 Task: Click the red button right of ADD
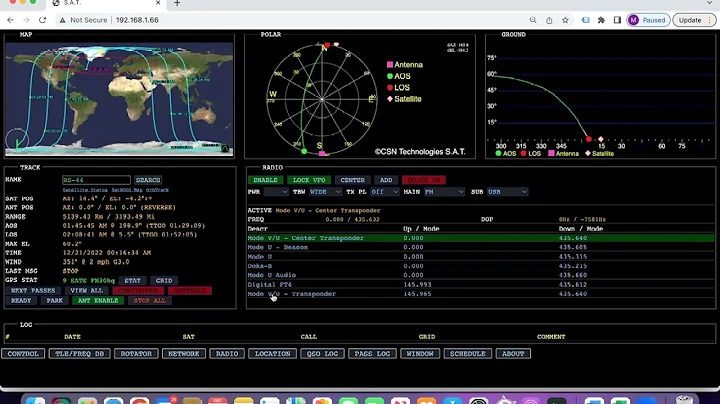[x=424, y=180]
